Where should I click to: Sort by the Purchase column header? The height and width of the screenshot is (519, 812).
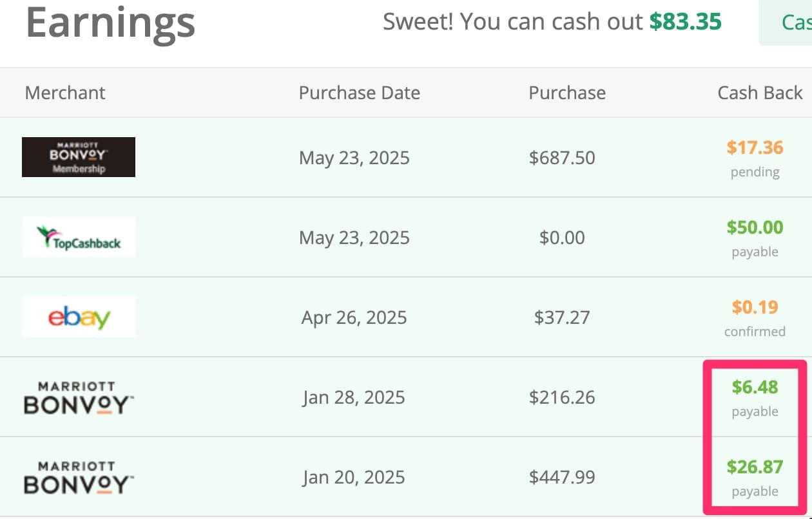567,93
